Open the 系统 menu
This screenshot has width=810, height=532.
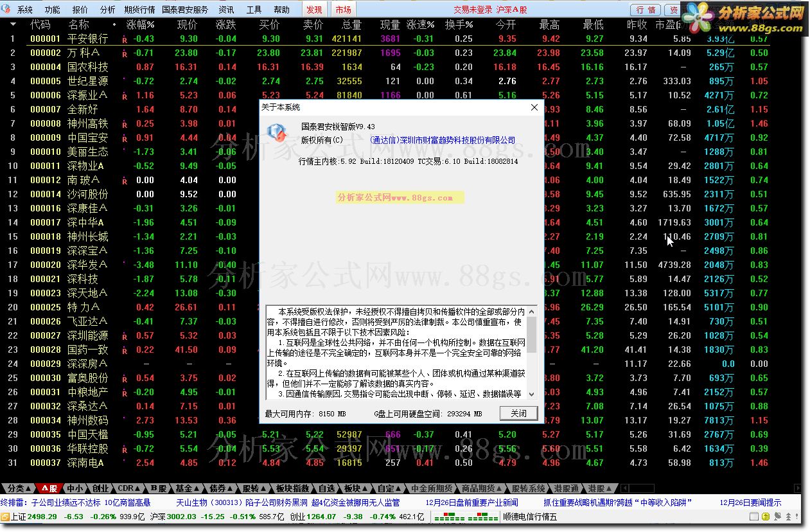(x=25, y=10)
